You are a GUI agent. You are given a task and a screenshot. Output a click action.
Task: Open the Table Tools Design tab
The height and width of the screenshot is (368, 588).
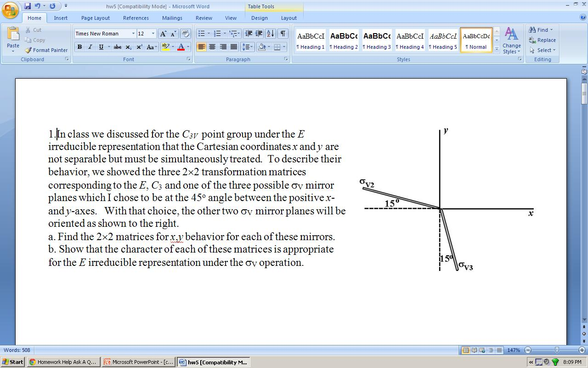pos(259,18)
